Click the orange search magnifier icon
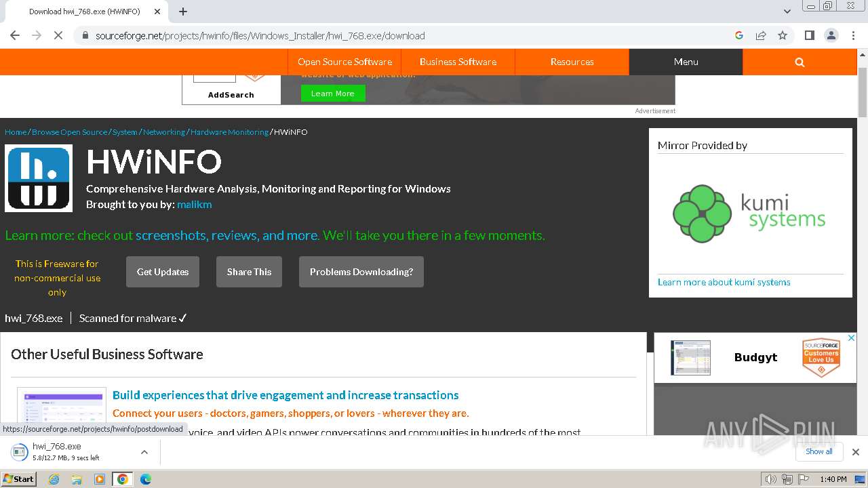This screenshot has height=488, width=868. point(800,62)
